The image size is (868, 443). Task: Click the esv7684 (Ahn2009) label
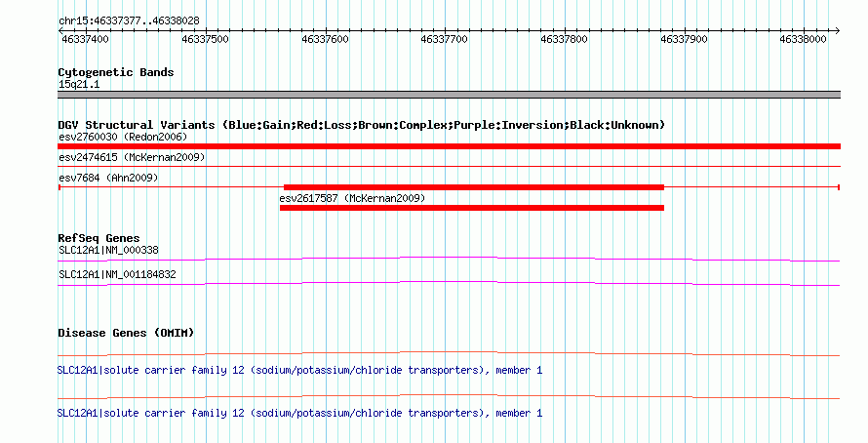[x=108, y=178]
